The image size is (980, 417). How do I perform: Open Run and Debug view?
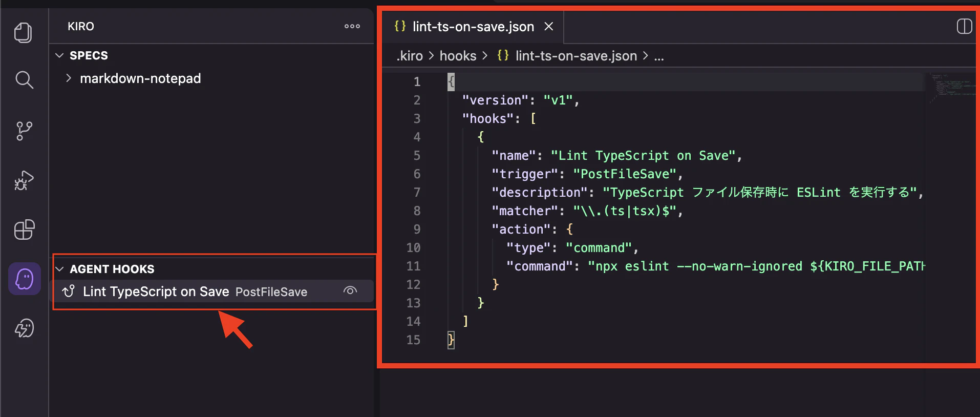click(x=24, y=180)
